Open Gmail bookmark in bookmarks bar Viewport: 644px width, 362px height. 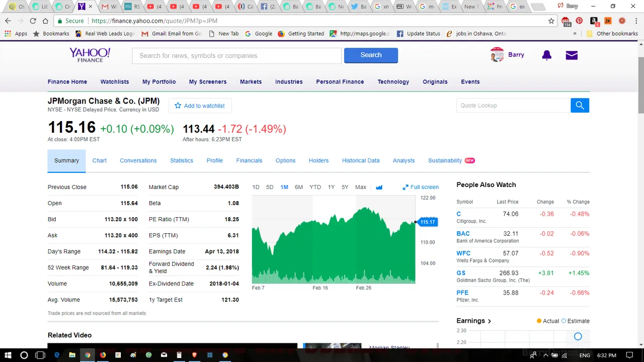pos(172,34)
